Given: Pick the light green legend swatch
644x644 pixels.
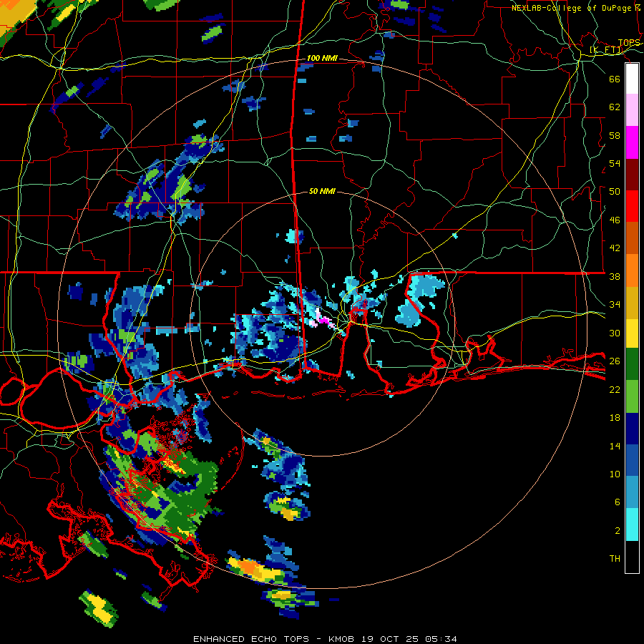Looking at the screenshot, I should (x=632, y=396).
